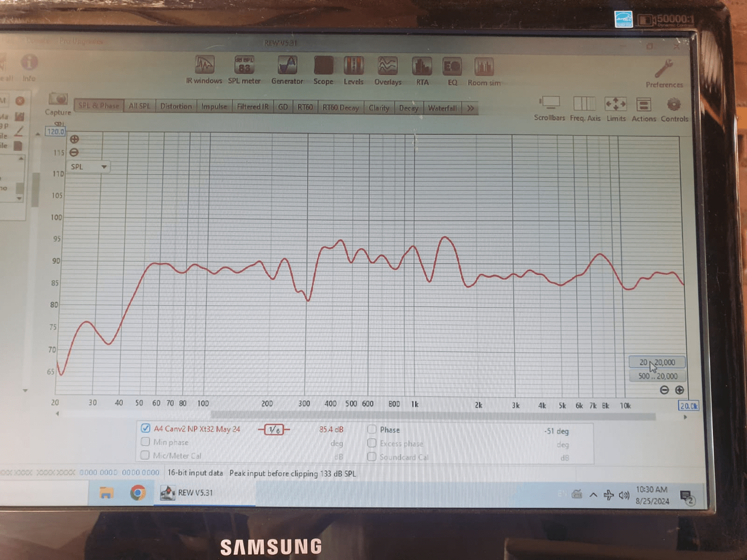
Task: Open graph Limits settings
Action: [x=616, y=109]
